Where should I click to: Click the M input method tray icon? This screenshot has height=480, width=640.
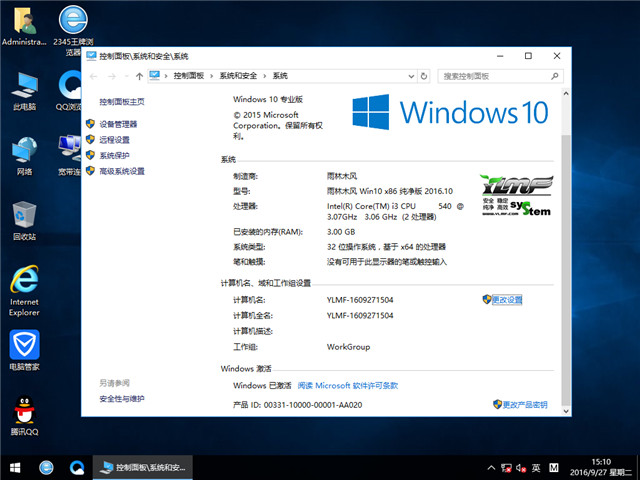pos(554,468)
